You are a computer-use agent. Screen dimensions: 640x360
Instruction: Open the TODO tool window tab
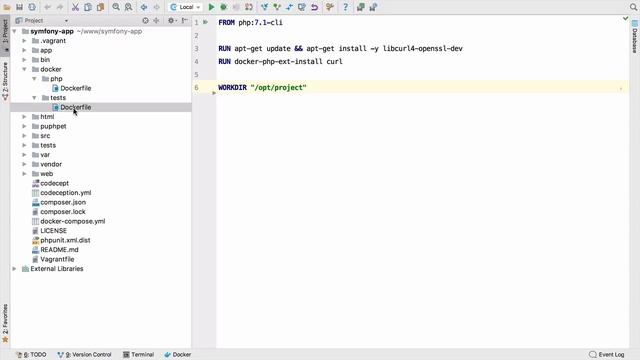coord(31,355)
